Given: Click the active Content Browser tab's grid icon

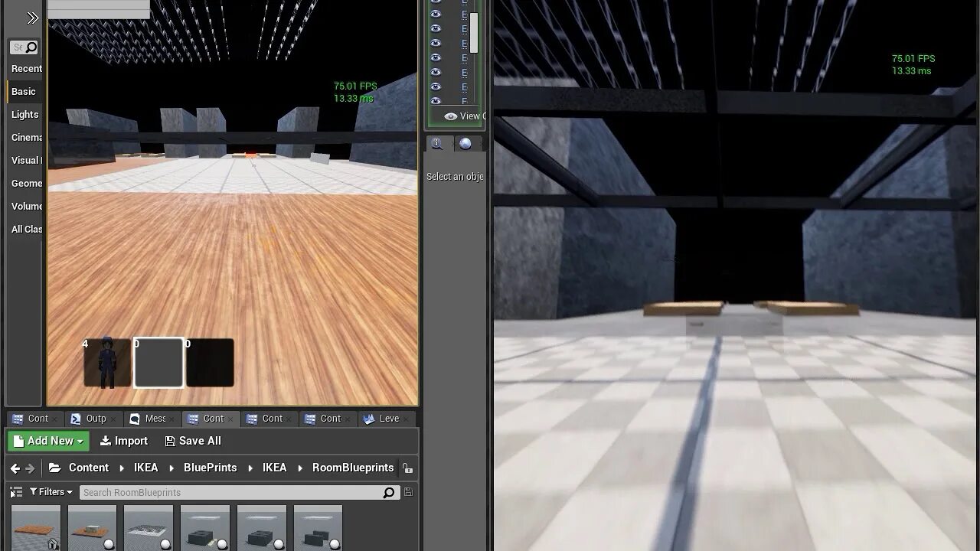Looking at the screenshot, I should click(x=193, y=419).
